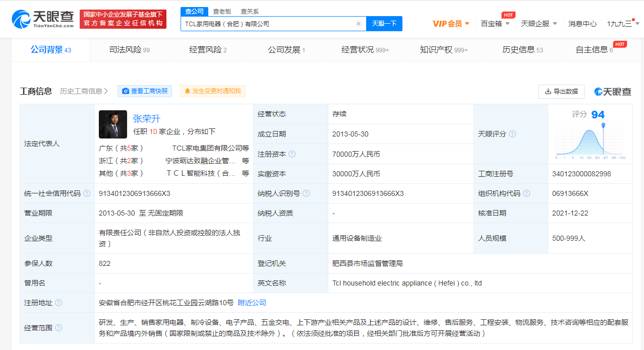Screen dimensions: 644x350
Task: Click the 天眼评分 distribution chart
Action: pyautogui.click(x=590, y=141)
